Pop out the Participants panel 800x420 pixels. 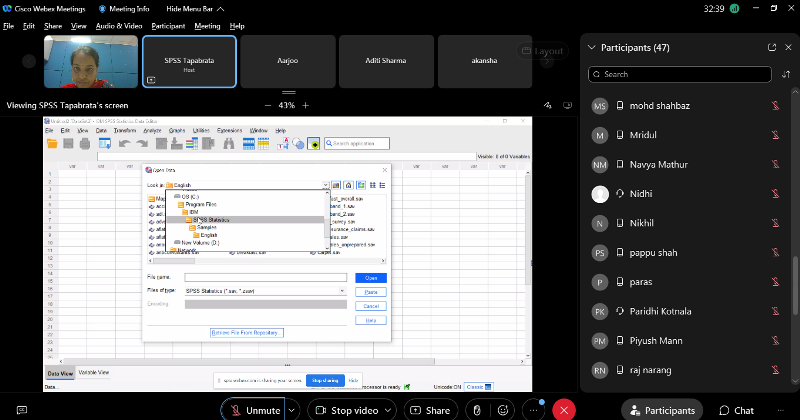click(771, 47)
